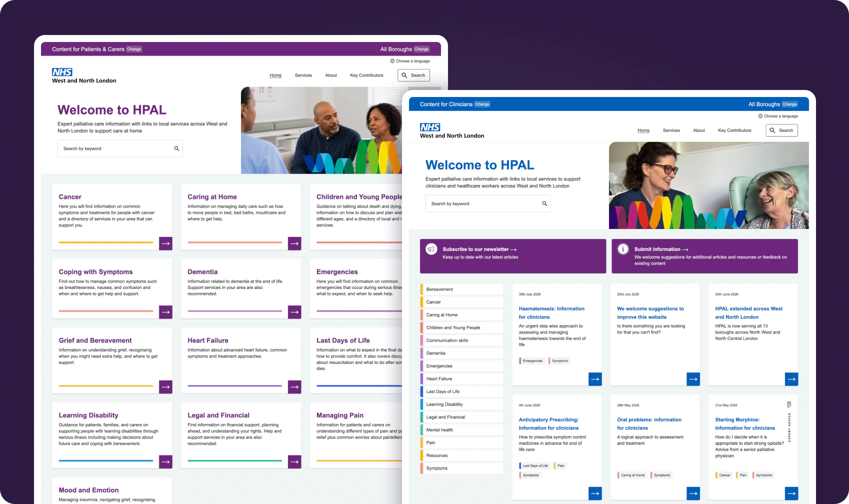Click the Legal and Financial card arrow
Screen dimensions: 849x504
coord(294,462)
